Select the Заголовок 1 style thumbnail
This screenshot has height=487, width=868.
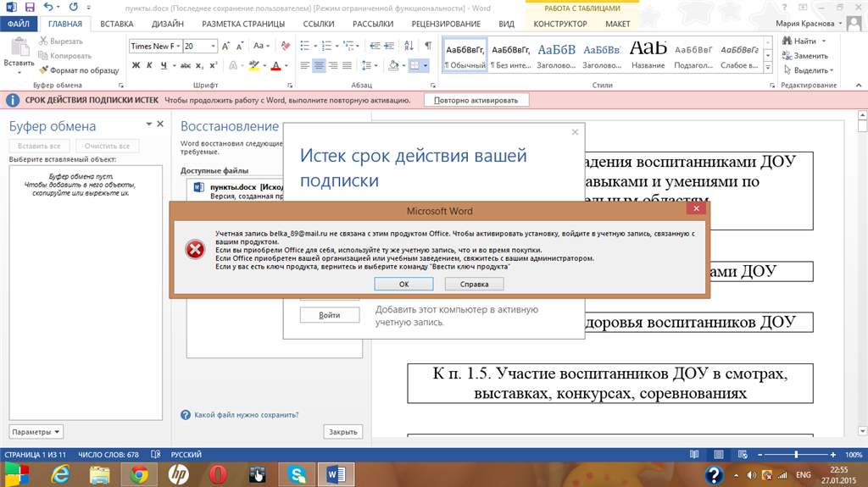556,55
